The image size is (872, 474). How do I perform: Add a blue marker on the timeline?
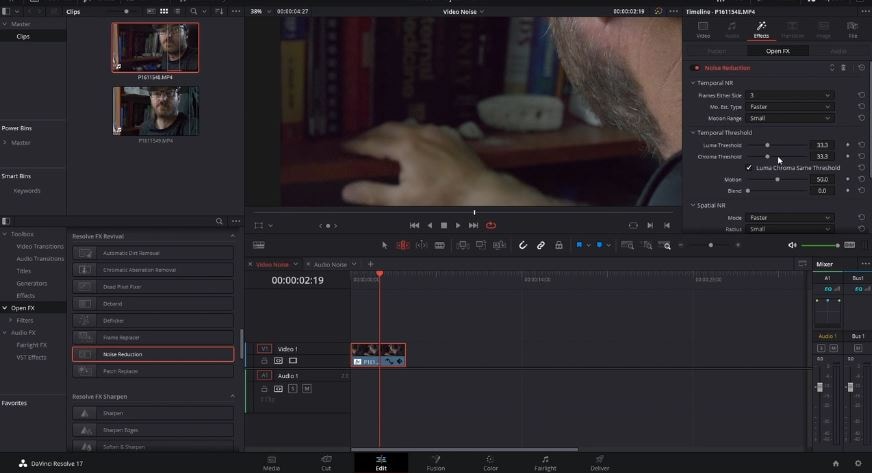pos(600,245)
